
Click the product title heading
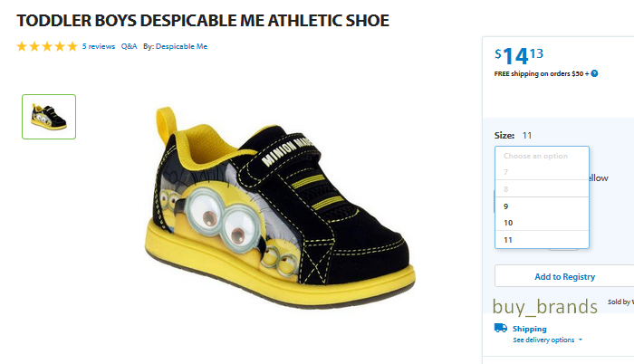point(203,21)
